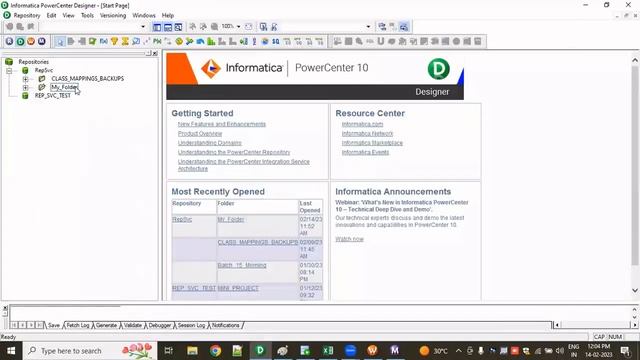
Task: Switch to the Validate output tab
Action: coord(133,325)
